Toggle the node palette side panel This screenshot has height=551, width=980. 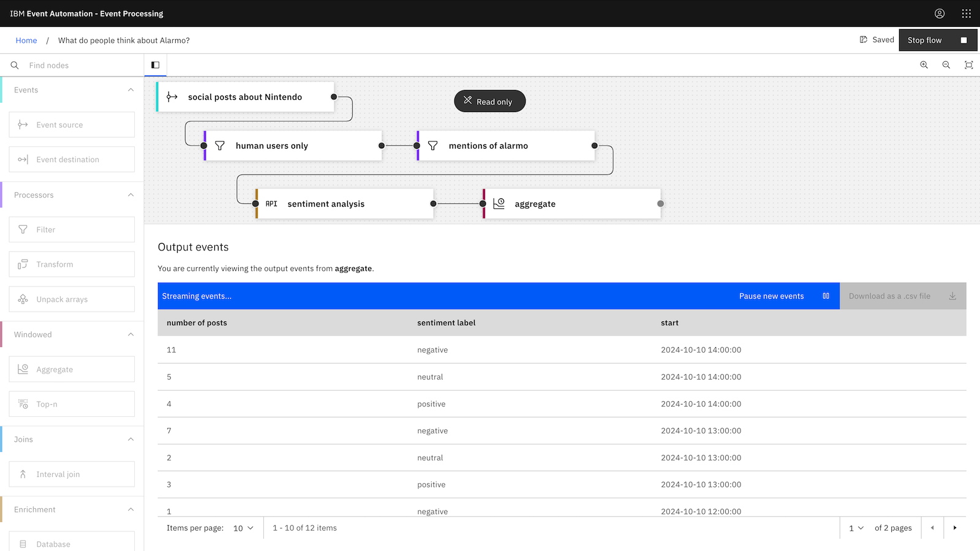tap(156, 65)
